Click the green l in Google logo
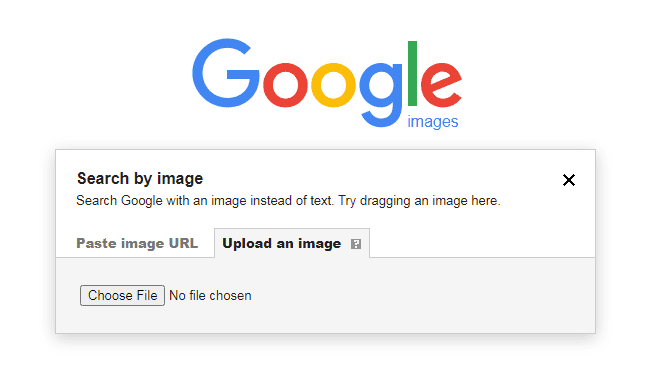651x383 pixels. (412, 74)
